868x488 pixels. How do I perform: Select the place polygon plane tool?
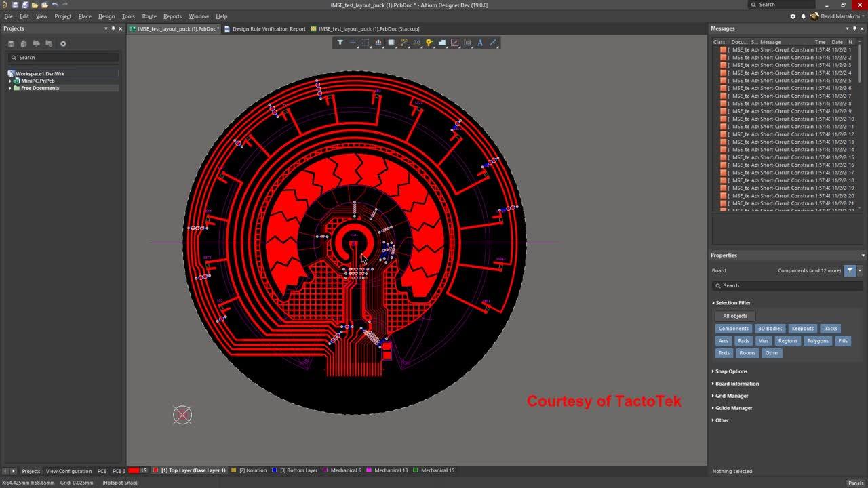pyautogui.click(x=442, y=43)
